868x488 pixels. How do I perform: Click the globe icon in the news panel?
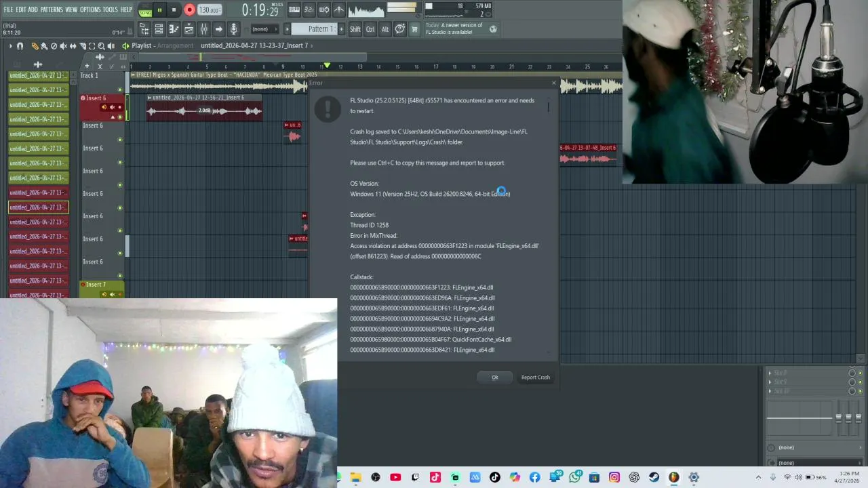(x=493, y=28)
